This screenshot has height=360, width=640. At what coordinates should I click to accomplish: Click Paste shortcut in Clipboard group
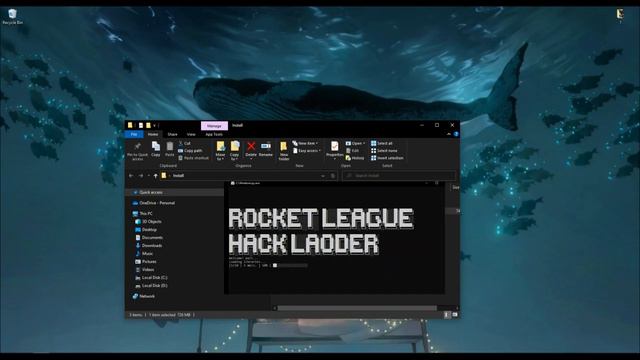point(193,158)
